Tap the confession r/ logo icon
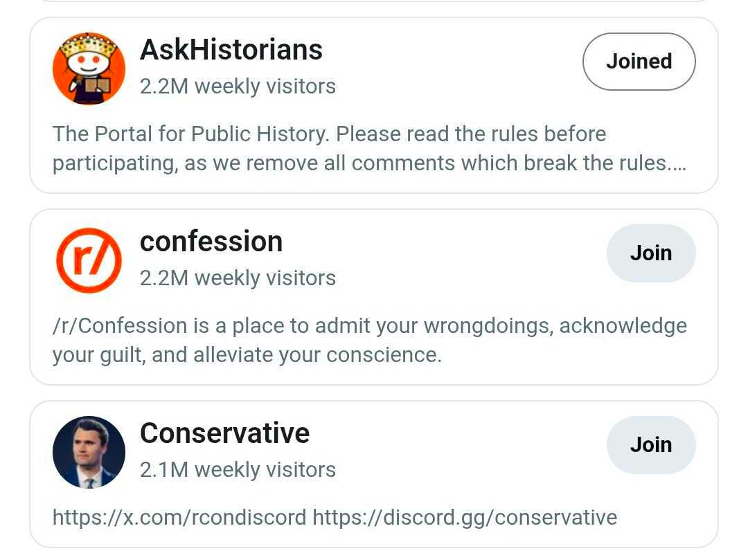 (89, 260)
